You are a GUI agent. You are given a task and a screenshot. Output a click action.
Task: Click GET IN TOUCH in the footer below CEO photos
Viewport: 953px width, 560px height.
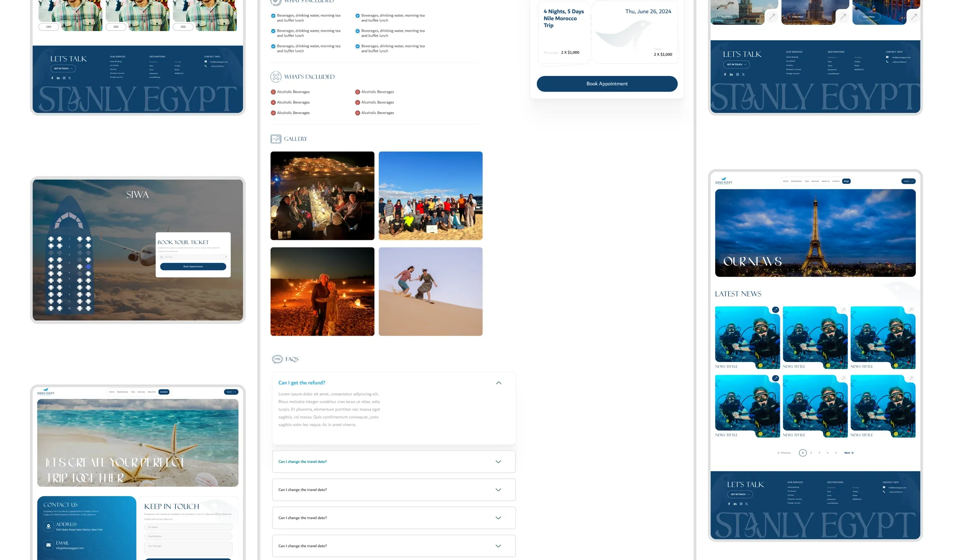(x=63, y=68)
